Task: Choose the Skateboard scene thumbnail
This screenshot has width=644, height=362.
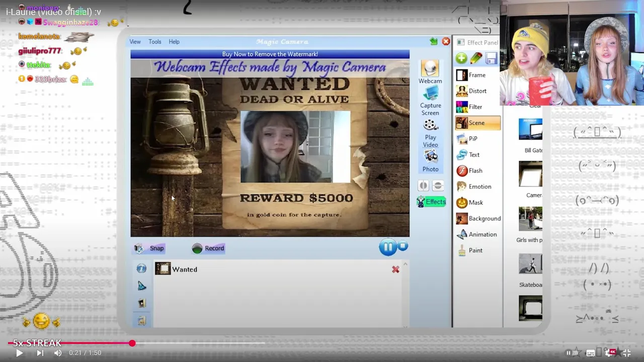Action: [530, 263]
